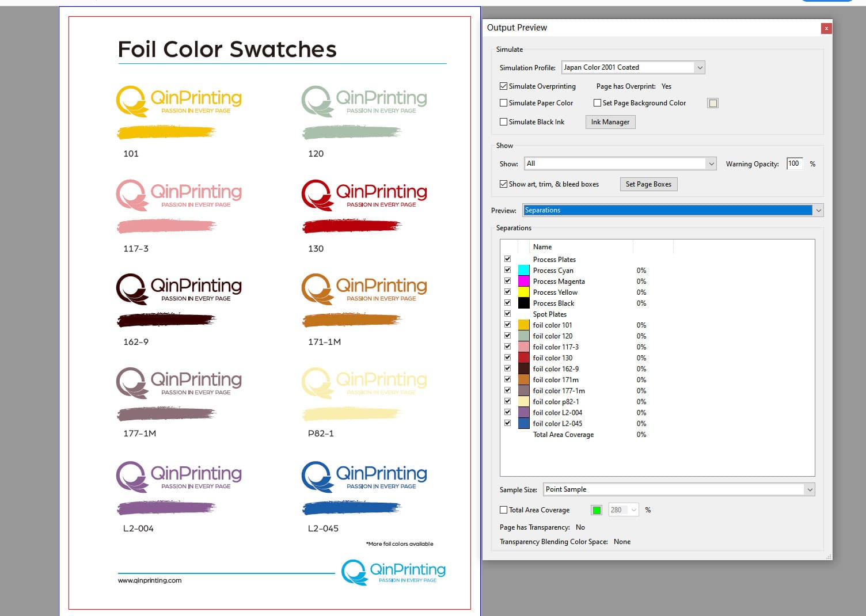Hide the foil color 101 separation
Viewport: 866px width, 616px height.
click(x=507, y=325)
